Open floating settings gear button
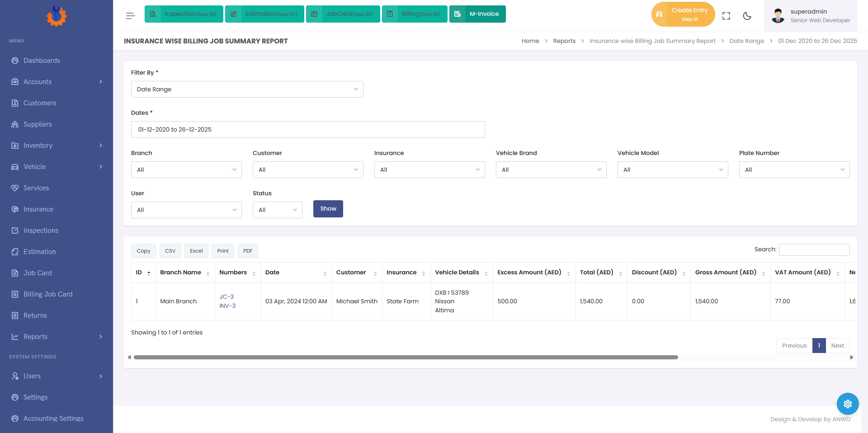868x433 pixels. tap(848, 404)
